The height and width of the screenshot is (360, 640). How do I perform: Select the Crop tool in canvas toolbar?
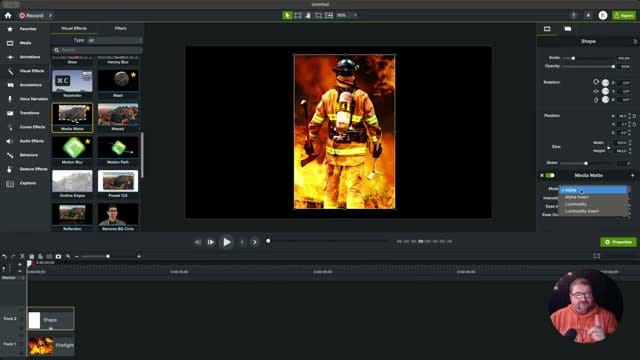point(318,16)
